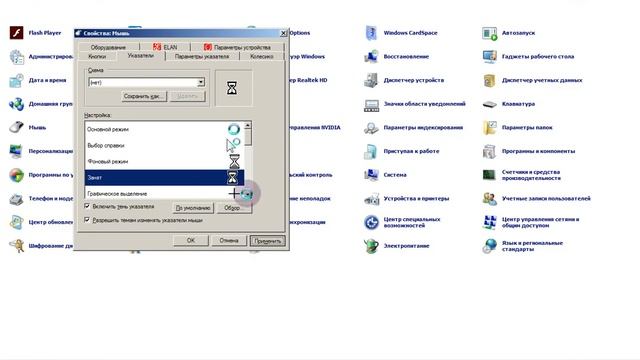Open Центр специальных возможностей icon
The image size is (640, 360).
click(371, 222)
